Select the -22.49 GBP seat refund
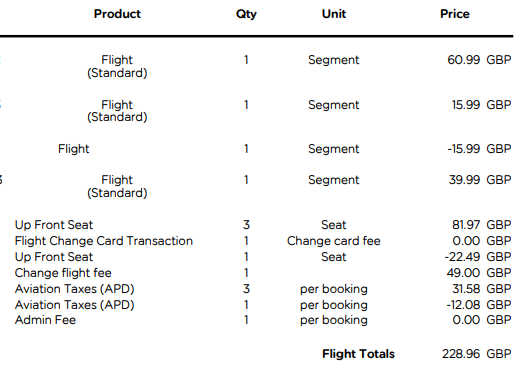 point(478,257)
